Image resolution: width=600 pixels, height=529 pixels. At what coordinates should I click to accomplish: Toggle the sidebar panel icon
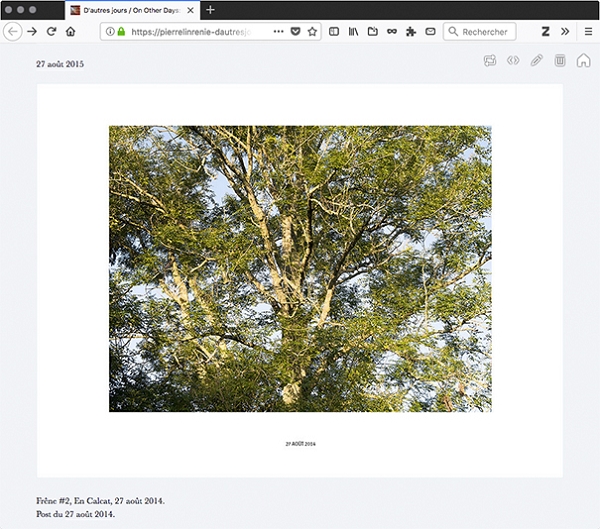[335, 32]
